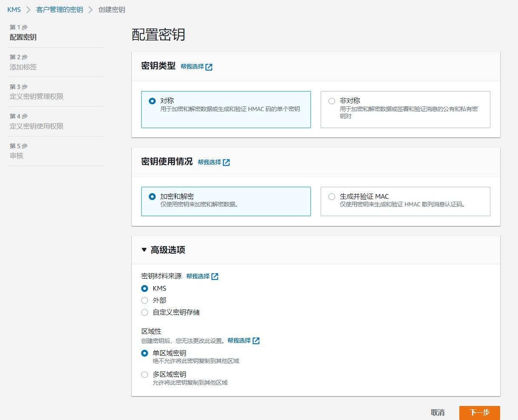This screenshot has width=518, height=420.
Task: Choose 自定义密钥存储 key material source
Action: coord(145,312)
